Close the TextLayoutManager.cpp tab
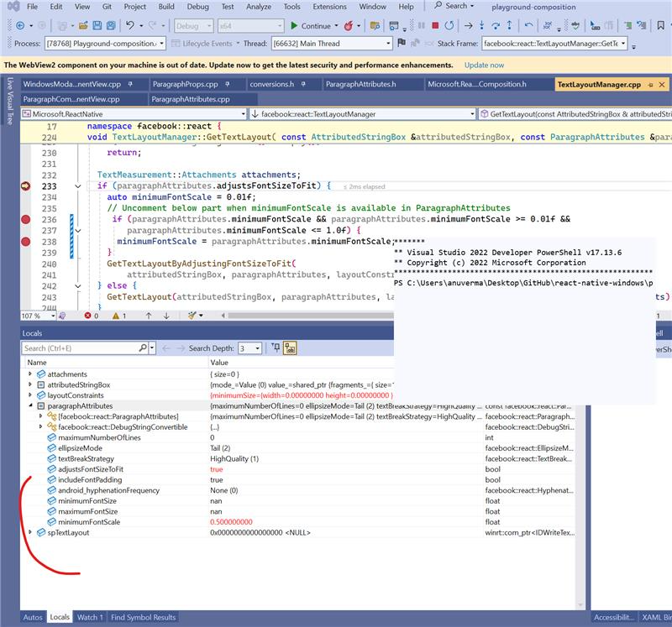Viewport: 672px width, 627px height. click(662, 85)
